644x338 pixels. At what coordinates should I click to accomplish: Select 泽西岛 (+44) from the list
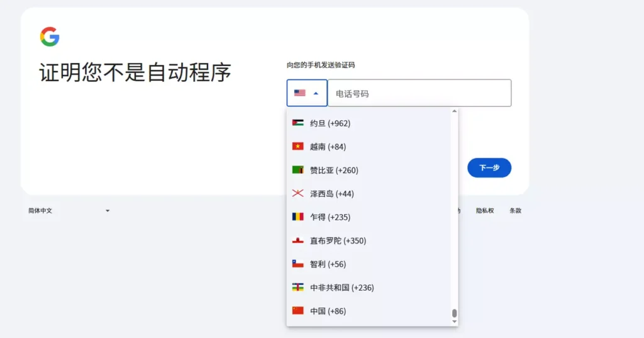pos(369,193)
